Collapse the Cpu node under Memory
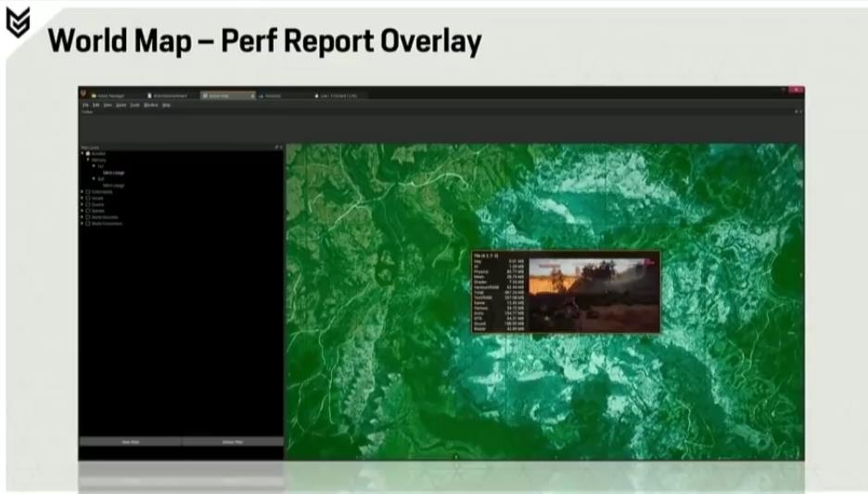This screenshot has height=494, width=868. 94,166
